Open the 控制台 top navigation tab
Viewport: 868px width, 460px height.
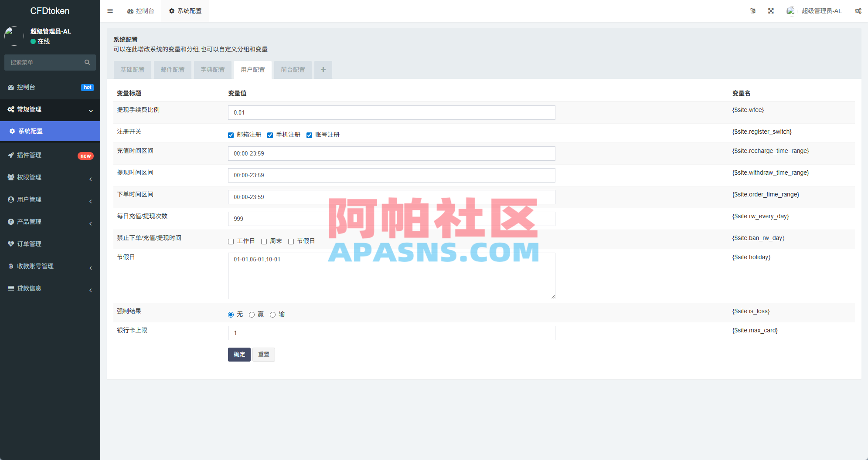point(141,11)
